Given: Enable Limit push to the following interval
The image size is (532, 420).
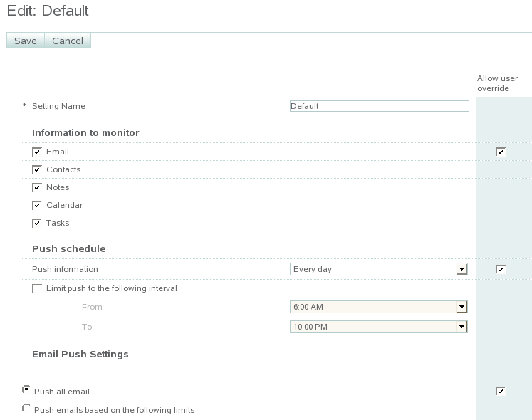Looking at the screenshot, I should pos(37,288).
